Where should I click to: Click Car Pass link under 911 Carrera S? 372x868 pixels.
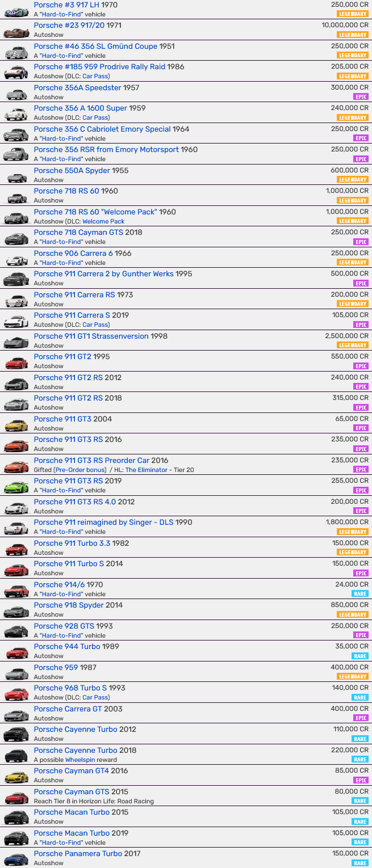(95, 325)
